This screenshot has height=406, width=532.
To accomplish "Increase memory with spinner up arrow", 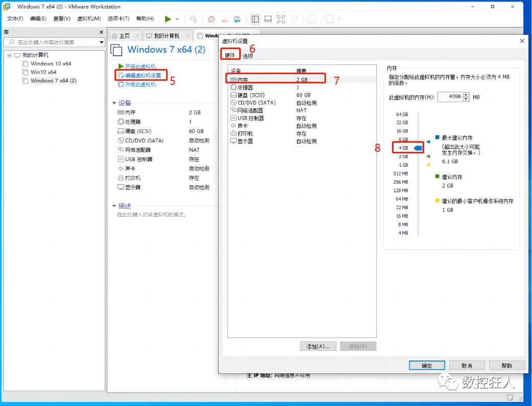I will pos(466,95).
